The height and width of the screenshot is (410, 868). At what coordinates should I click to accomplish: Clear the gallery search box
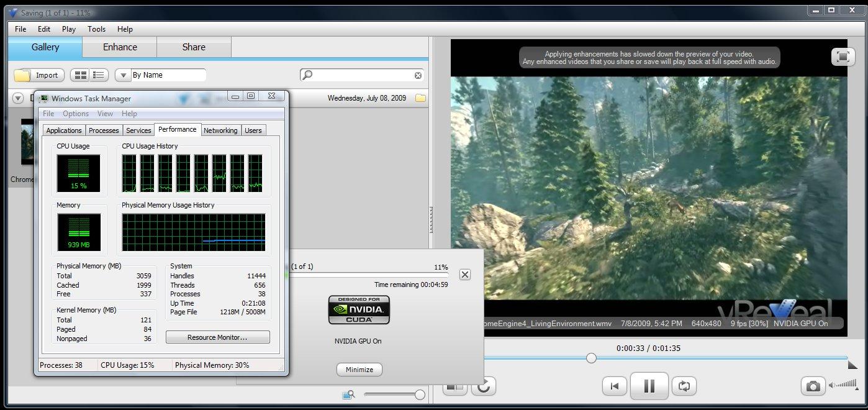tap(418, 75)
